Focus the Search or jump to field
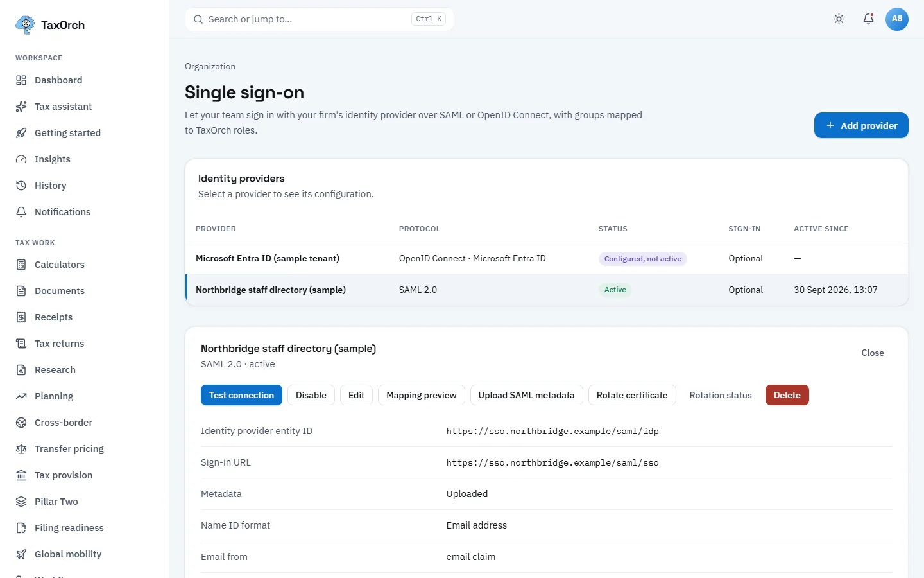 (320, 19)
